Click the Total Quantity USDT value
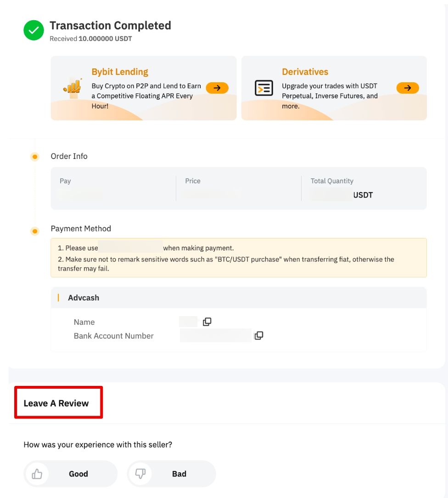Image resolution: width=448 pixels, height=498 pixels. [363, 195]
